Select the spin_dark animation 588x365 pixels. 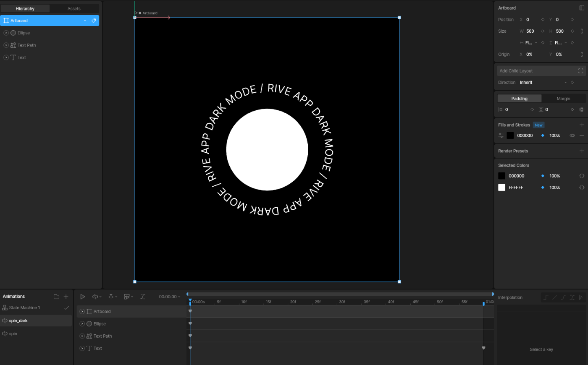pyautogui.click(x=36, y=321)
